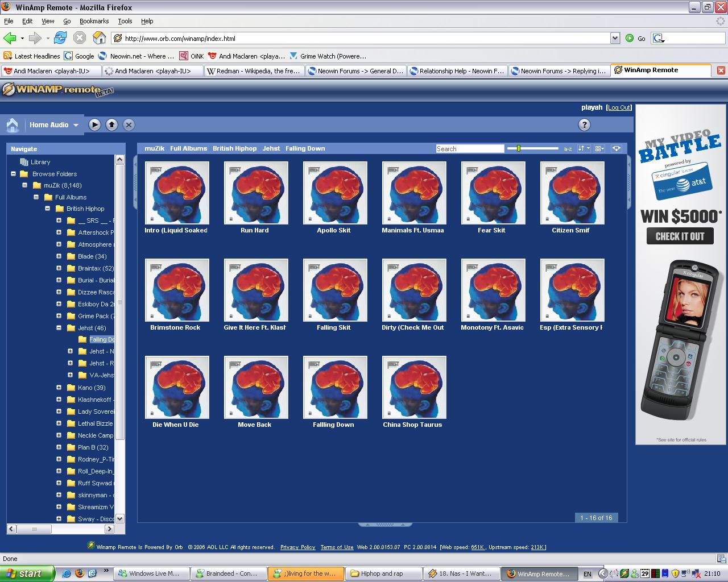Open the help question-mark icon

(584, 124)
